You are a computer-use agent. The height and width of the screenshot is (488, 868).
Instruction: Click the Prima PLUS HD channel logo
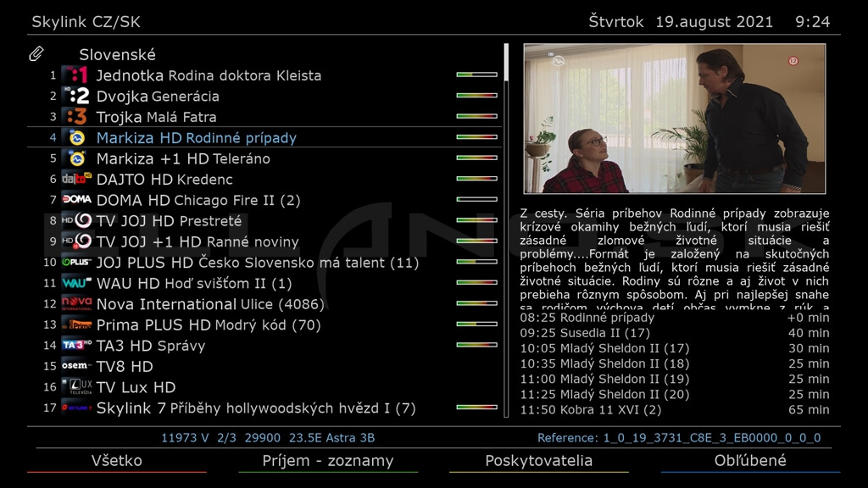click(x=76, y=324)
